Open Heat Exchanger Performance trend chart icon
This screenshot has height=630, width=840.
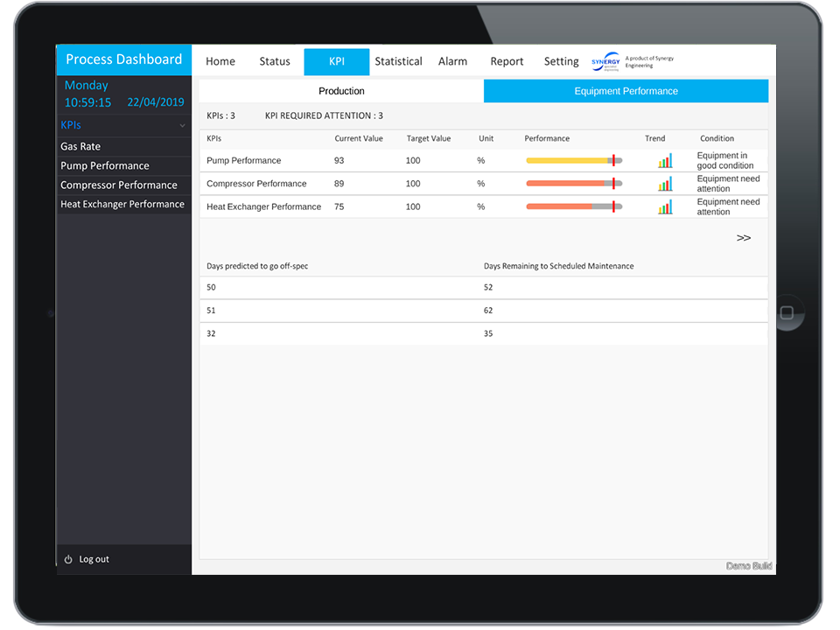pyautogui.click(x=665, y=206)
